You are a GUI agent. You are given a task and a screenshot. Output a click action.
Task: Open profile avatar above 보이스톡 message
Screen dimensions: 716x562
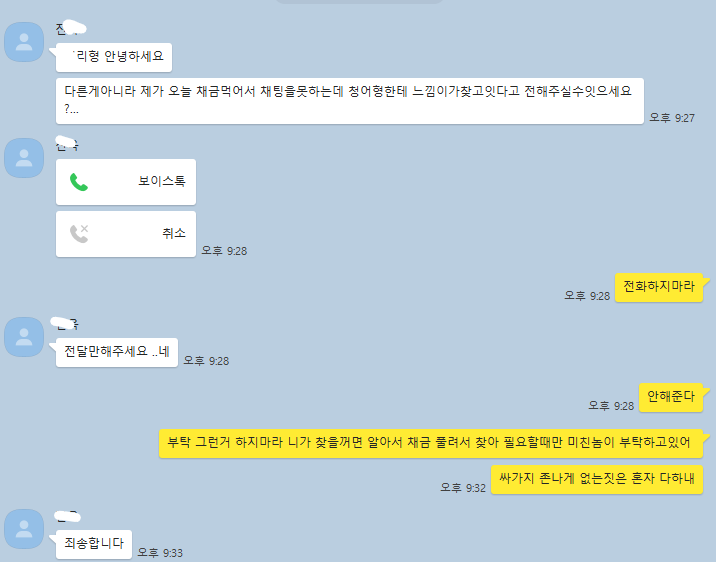(24, 158)
